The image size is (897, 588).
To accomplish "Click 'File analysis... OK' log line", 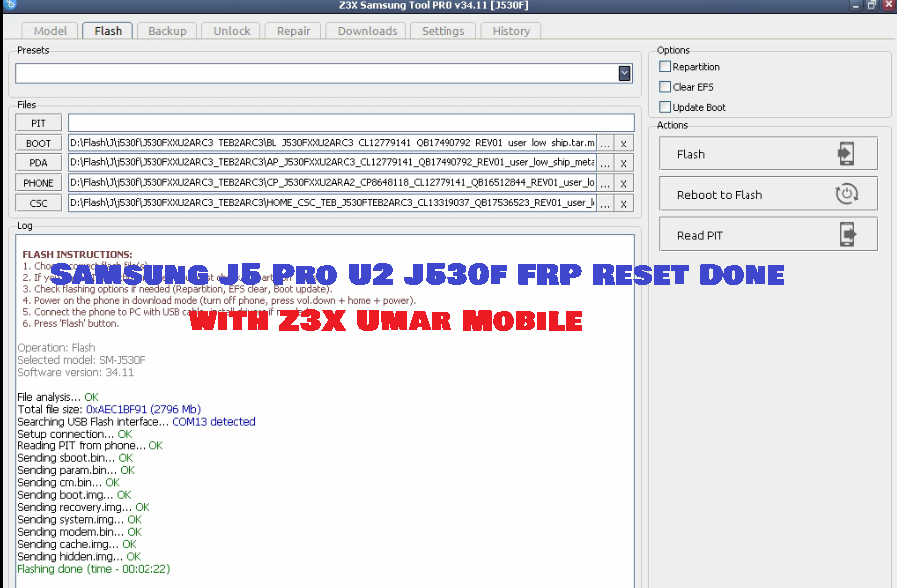I will pos(57,397).
